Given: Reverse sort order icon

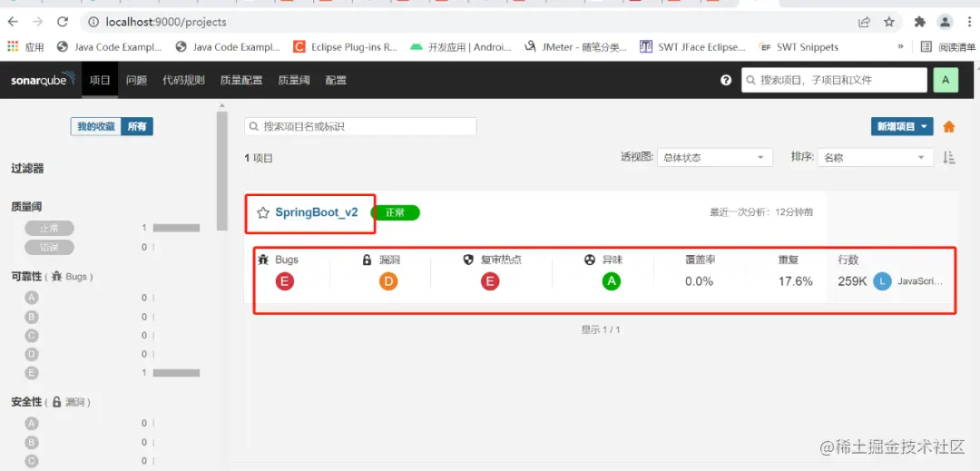Looking at the screenshot, I should pyautogui.click(x=949, y=157).
